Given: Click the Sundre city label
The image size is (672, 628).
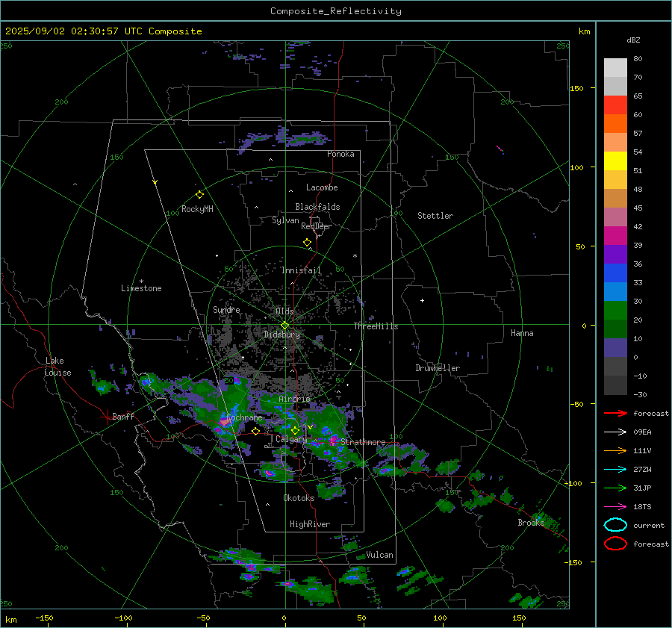Looking at the screenshot, I should (x=226, y=310).
